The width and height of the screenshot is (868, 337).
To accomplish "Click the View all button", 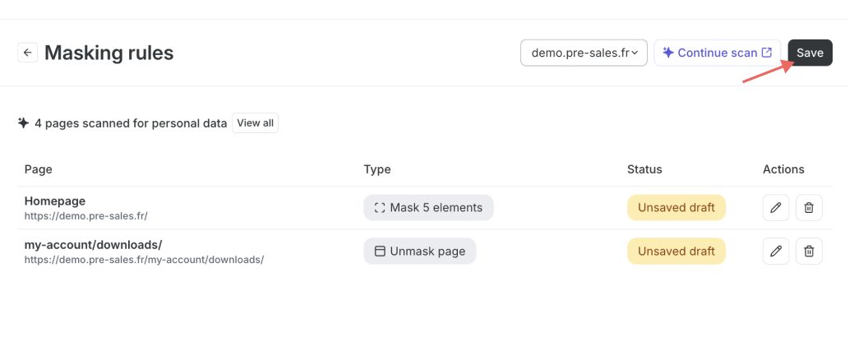I will pos(255,122).
